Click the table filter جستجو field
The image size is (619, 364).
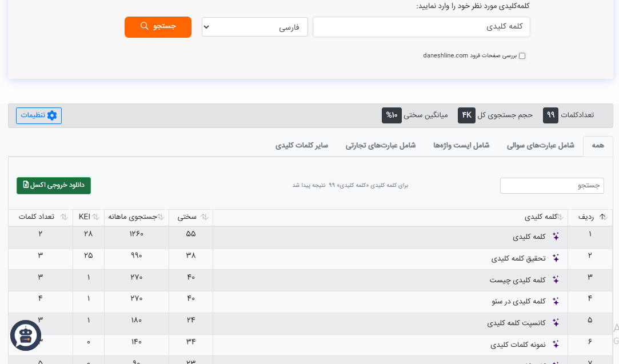[x=552, y=186]
